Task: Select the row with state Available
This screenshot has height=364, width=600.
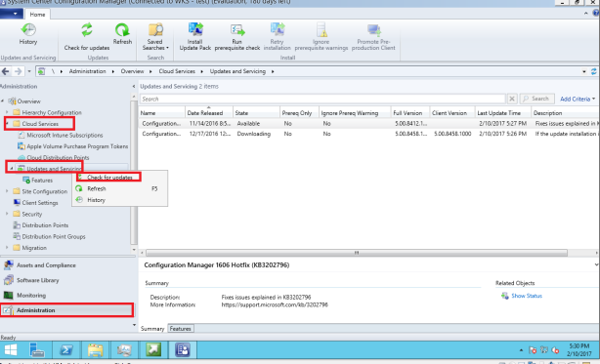Action: coord(368,123)
